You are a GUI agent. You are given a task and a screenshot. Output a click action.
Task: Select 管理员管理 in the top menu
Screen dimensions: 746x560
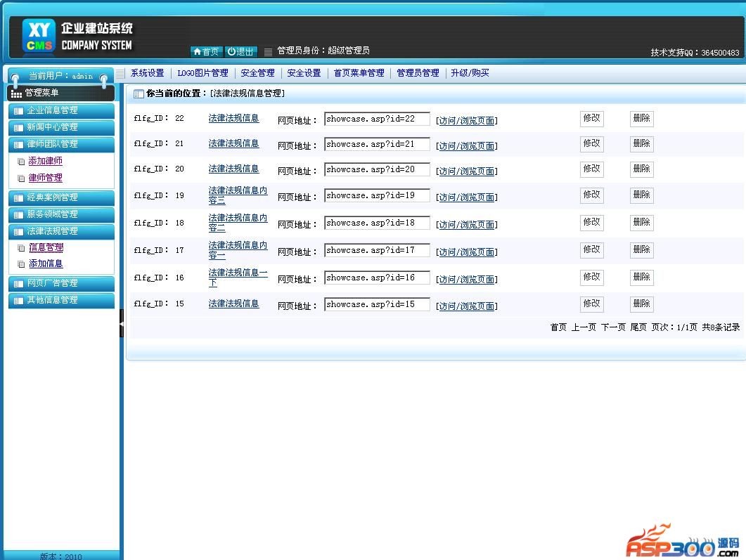point(418,73)
